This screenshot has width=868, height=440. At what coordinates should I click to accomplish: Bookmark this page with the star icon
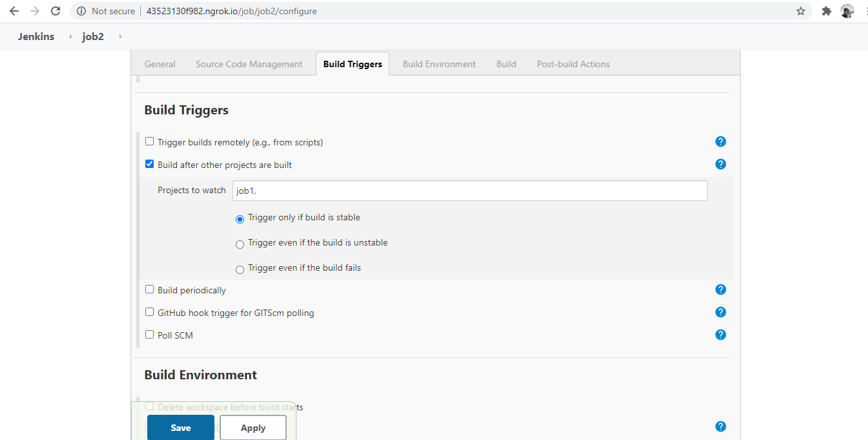pos(800,10)
